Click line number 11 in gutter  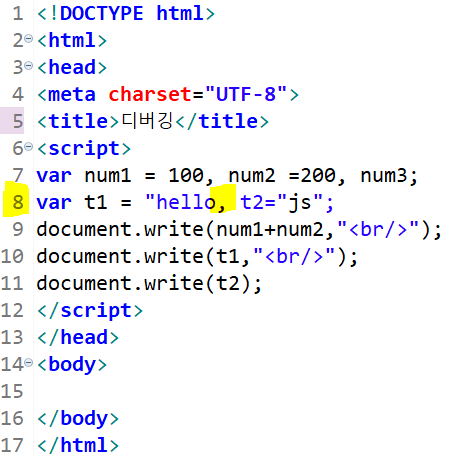[x=12, y=283]
